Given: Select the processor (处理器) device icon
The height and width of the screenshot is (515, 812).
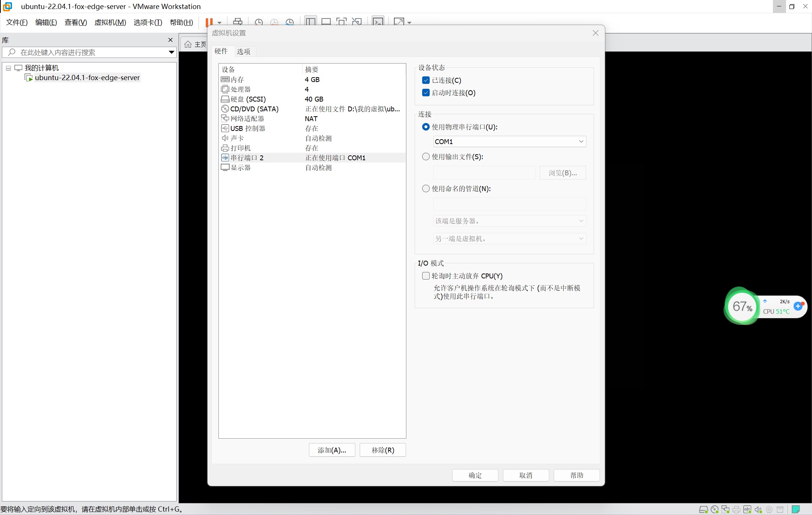Looking at the screenshot, I should 225,89.
